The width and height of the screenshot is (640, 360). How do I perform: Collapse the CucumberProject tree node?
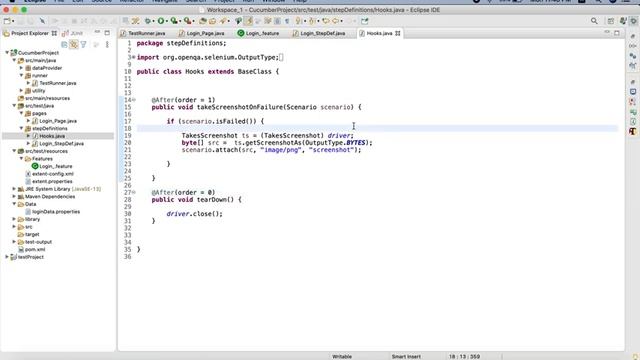tap(7, 53)
